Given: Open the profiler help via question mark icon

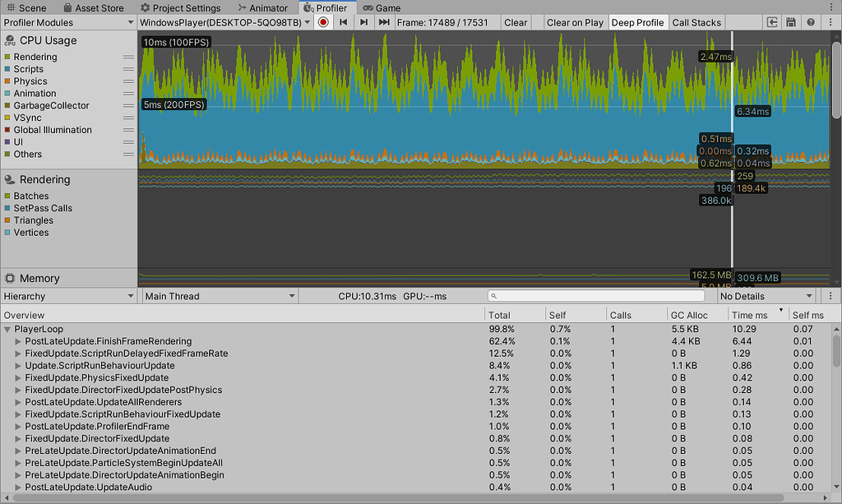Looking at the screenshot, I should (x=812, y=22).
